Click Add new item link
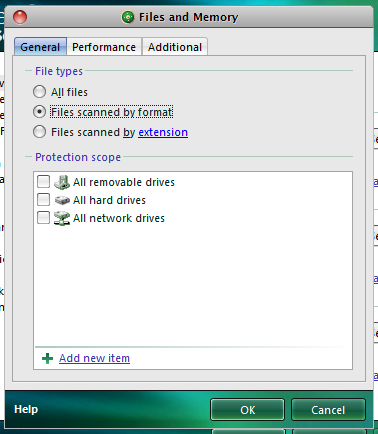This screenshot has height=434, width=378. coord(94,358)
